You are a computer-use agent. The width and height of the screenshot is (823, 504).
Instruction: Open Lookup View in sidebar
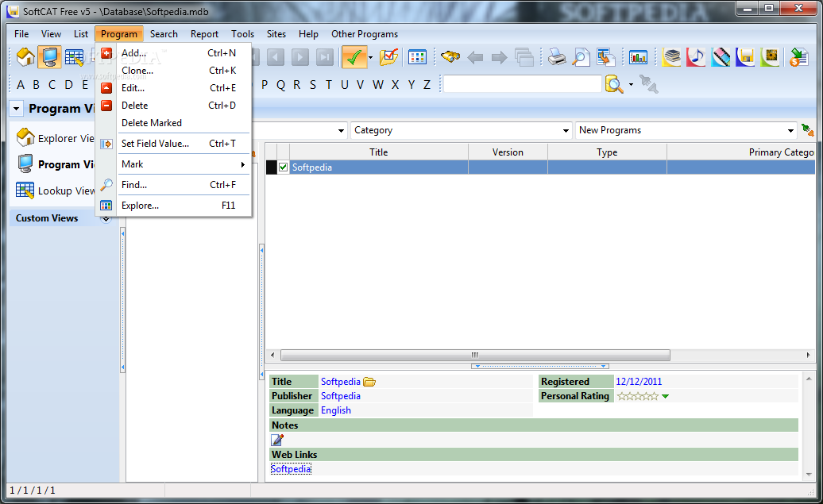click(55, 191)
